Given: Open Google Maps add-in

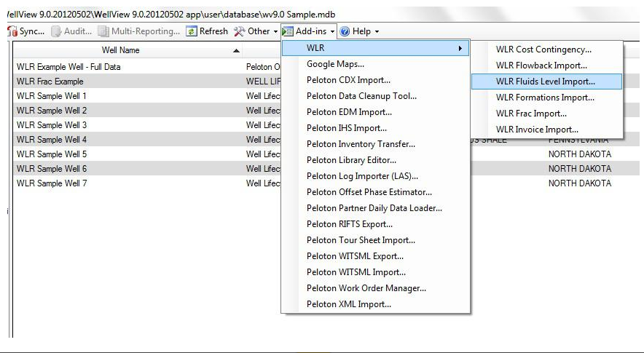Looking at the screenshot, I should point(375,64).
